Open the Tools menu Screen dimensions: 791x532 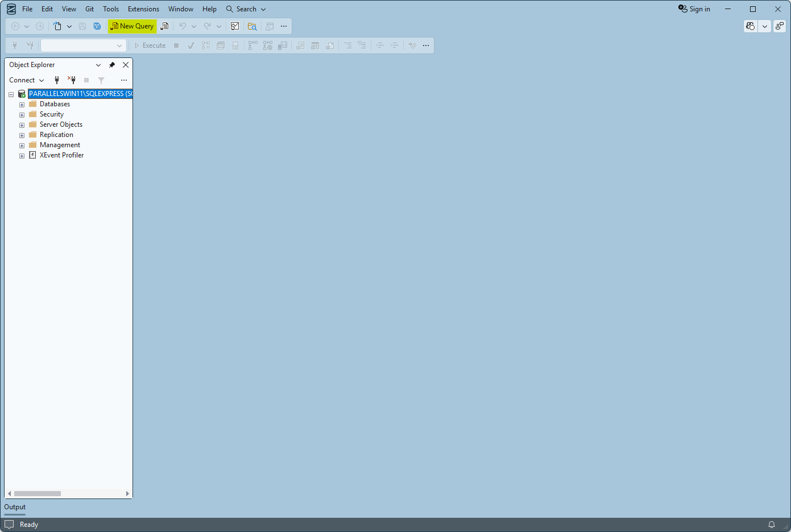[111, 9]
